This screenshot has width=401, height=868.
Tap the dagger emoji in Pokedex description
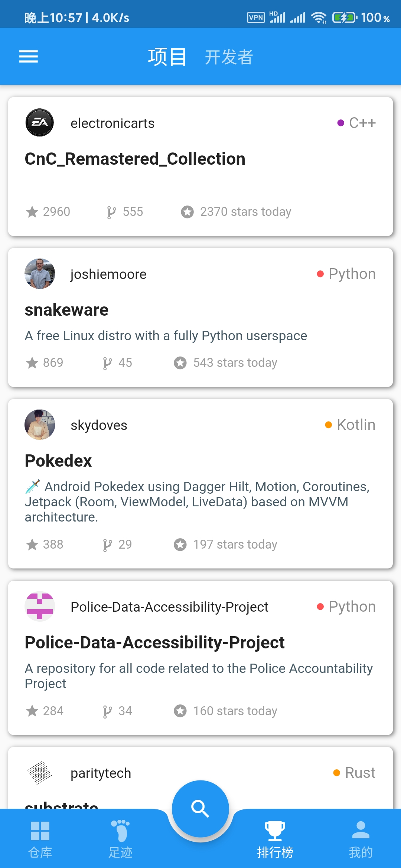[33, 487]
